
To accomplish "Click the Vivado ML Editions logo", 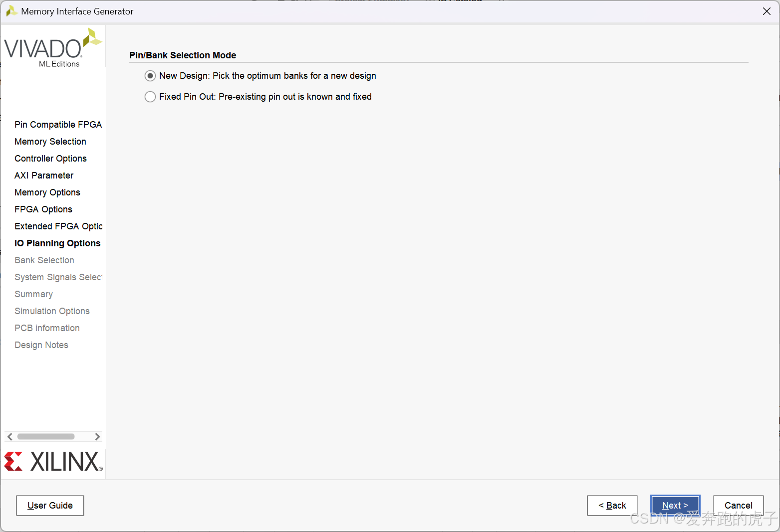I will [x=53, y=48].
